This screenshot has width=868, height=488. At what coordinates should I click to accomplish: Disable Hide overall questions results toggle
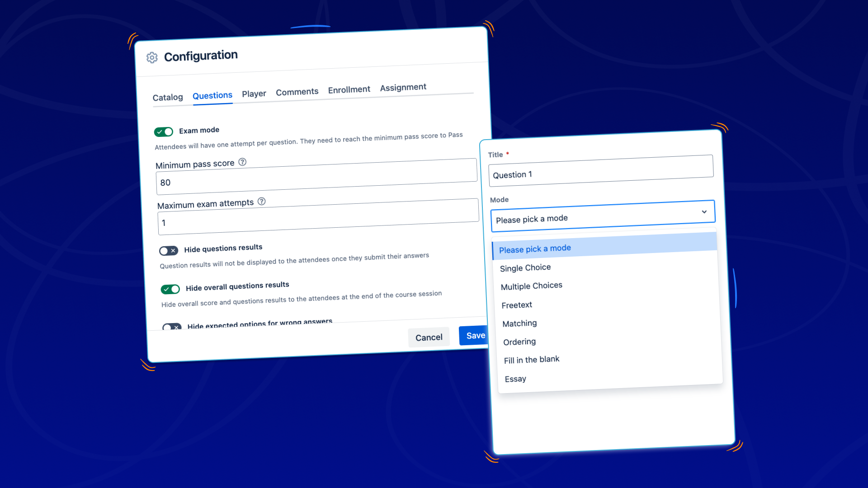170,289
